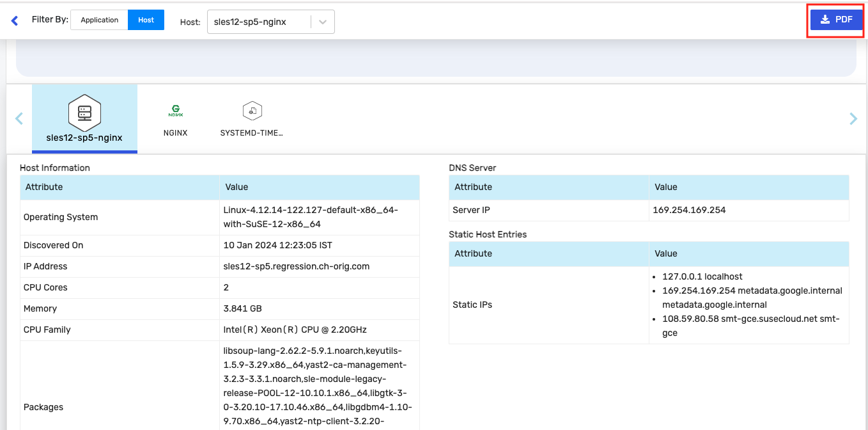Click the CPU Family attribute cell
Image resolution: width=868 pixels, height=430 pixels.
[120, 330]
